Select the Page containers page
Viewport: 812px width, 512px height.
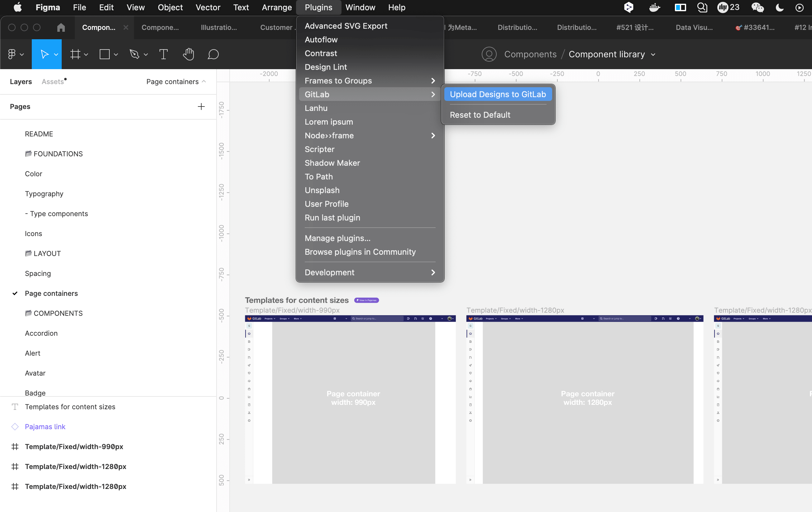point(51,293)
